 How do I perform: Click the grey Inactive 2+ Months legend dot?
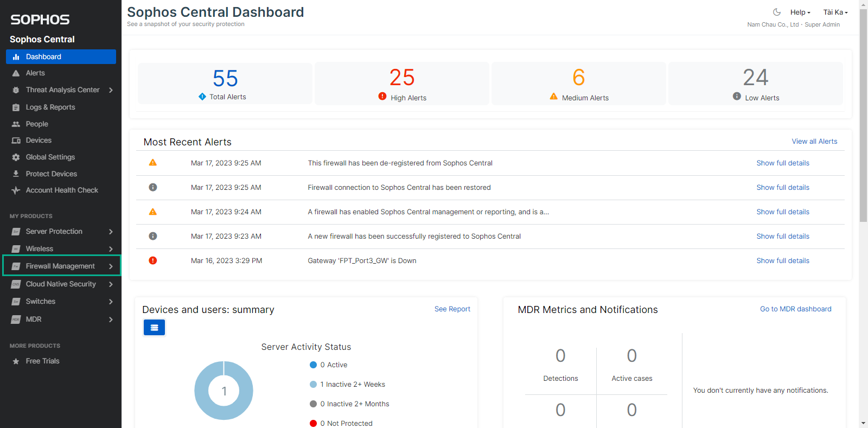click(313, 404)
